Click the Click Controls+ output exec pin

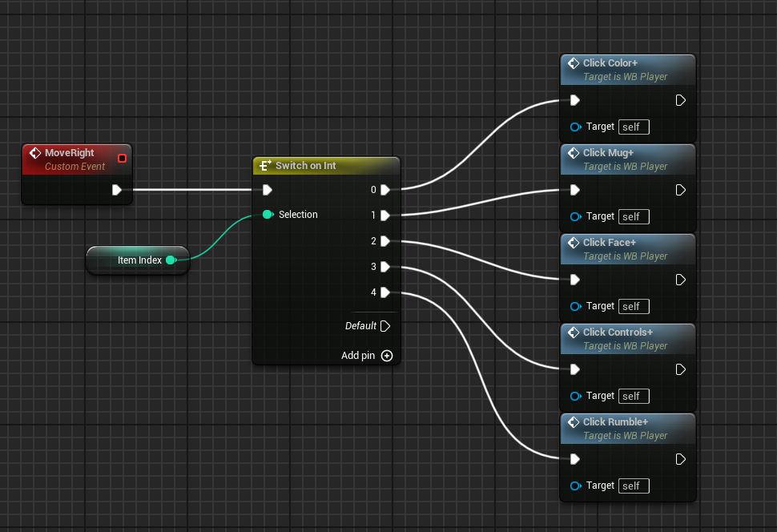coord(680,370)
